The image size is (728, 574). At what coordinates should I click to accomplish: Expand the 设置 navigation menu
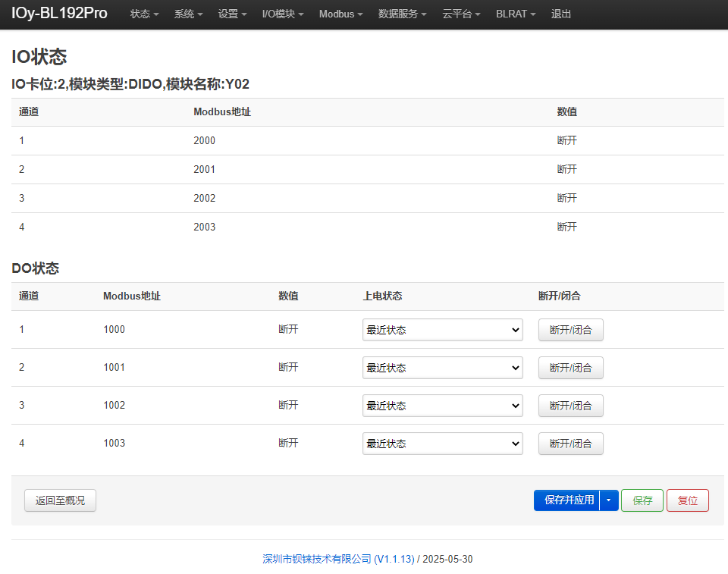pos(232,14)
